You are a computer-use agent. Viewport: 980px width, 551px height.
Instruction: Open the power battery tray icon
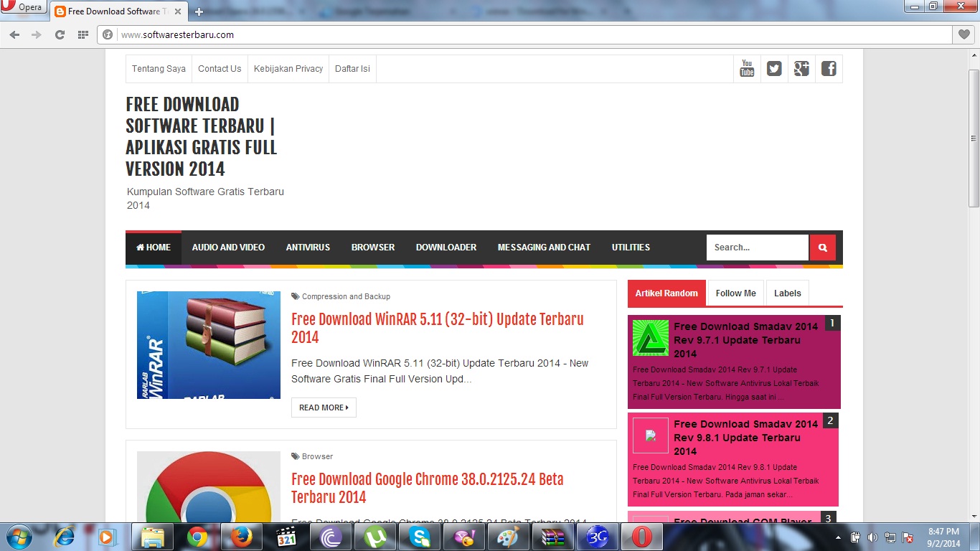coord(855,537)
